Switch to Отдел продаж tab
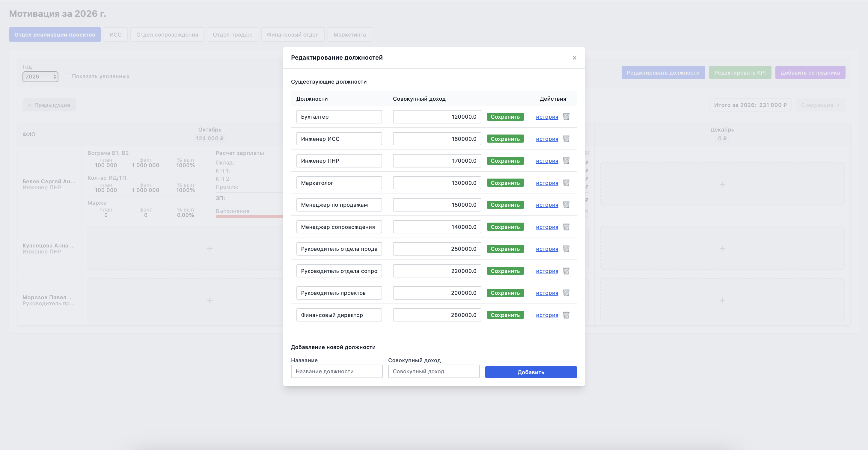This screenshot has height=450, width=868. [233, 35]
